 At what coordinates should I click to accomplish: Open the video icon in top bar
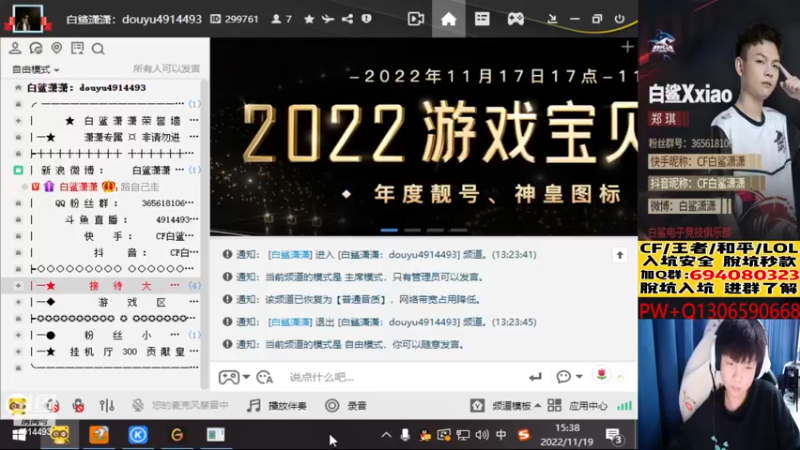coord(416,19)
